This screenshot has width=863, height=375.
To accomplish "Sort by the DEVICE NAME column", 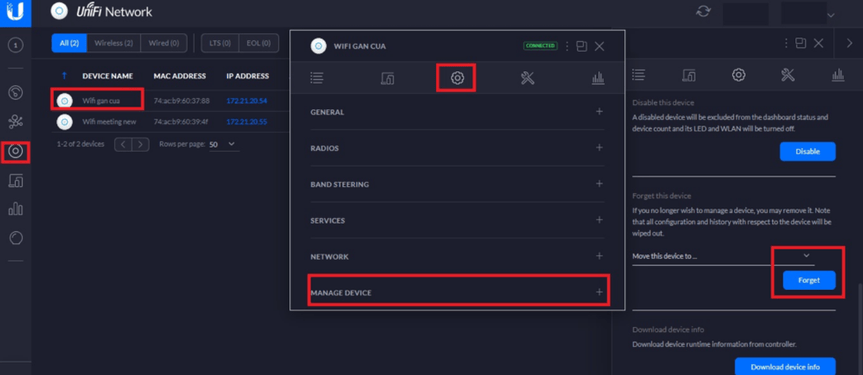I will point(108,76).
